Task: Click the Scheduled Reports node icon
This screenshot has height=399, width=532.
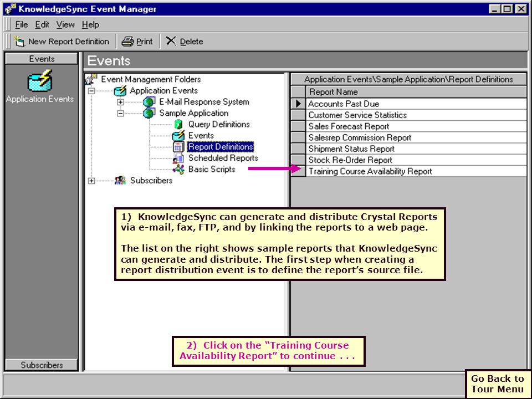Action: point(178,158)
